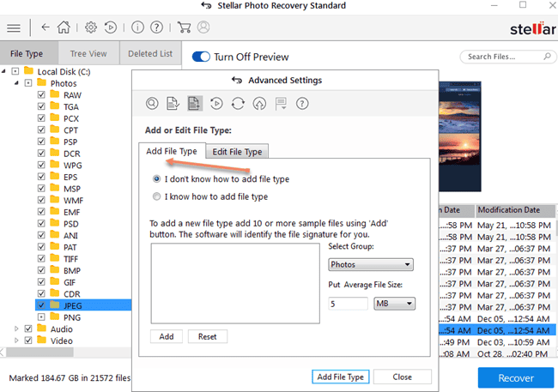Screen dimensions: 558x392
Task: Uncheck the JPEG checkbox
Action: [41, 305]
